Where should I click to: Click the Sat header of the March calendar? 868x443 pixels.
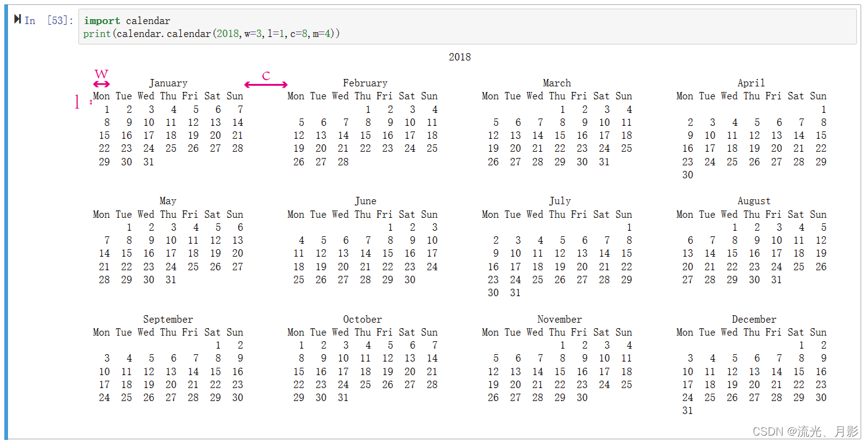601,96
